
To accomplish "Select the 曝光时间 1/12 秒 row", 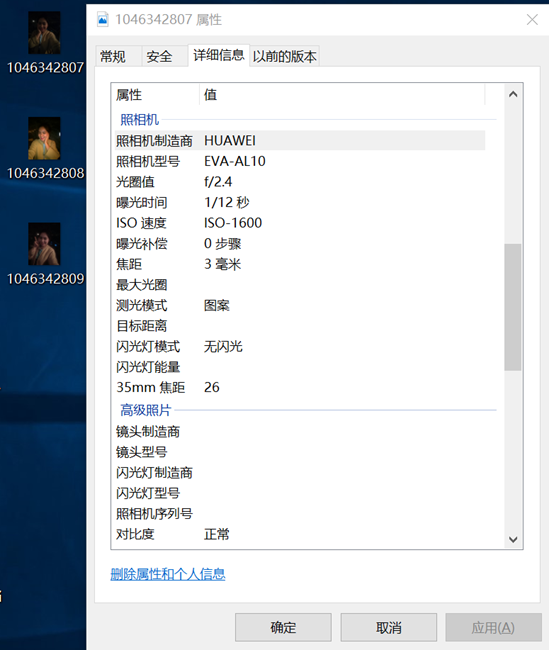I will [300, 202].
